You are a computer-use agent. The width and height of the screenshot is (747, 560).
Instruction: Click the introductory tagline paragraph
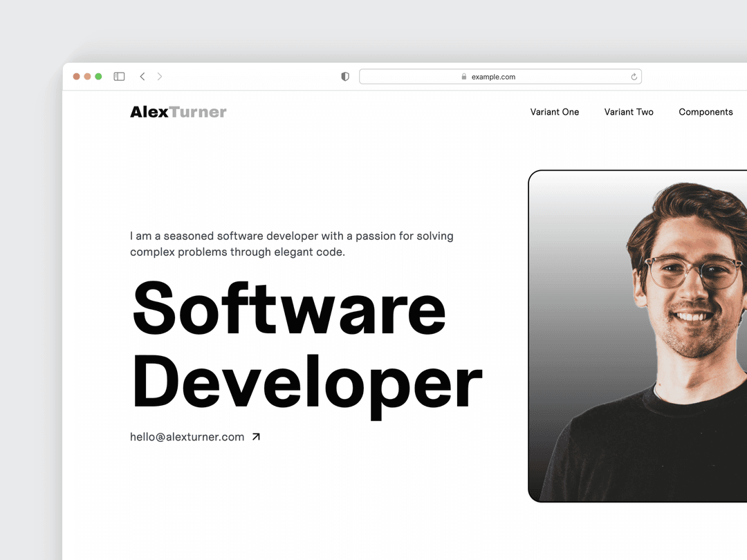point(290,243)
